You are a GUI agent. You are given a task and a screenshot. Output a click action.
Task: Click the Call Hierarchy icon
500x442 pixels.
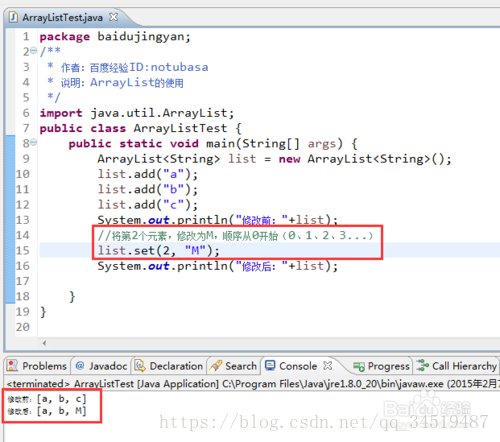(x=423, y=365)
